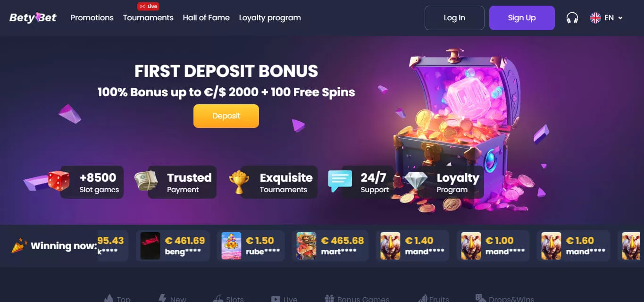Select the rube**** €1.50 winner game thumbnail
This screenshot has width=644, height=302.
click(x=231, y=246)
